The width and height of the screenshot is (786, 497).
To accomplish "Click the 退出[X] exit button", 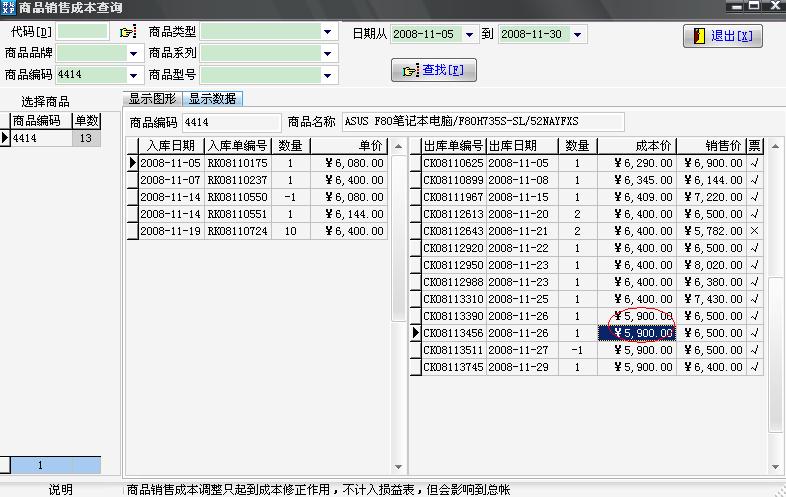I will [723, 36].
